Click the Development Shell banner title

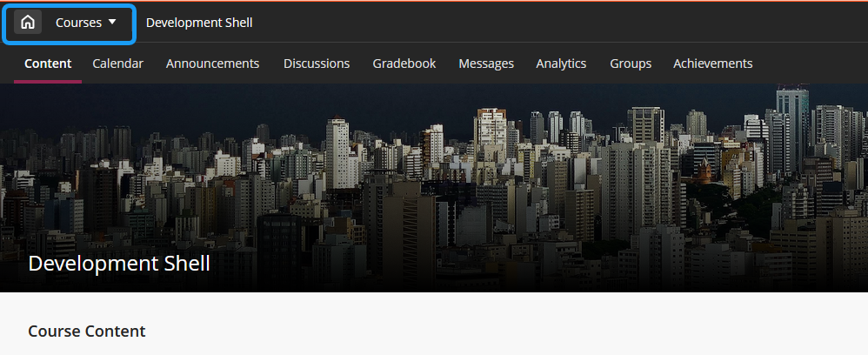(x=119, y=264)
